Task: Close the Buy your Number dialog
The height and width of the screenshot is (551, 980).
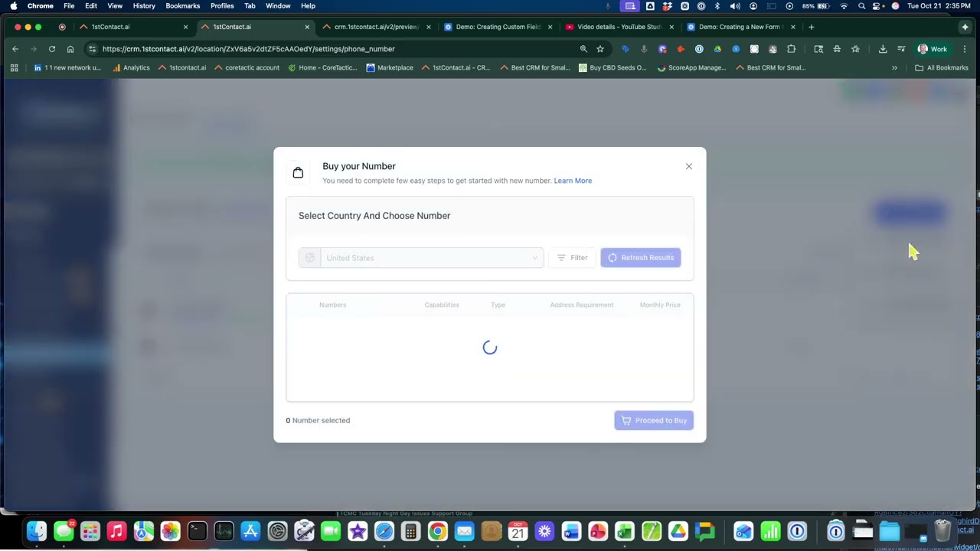Action: [688, 166]
